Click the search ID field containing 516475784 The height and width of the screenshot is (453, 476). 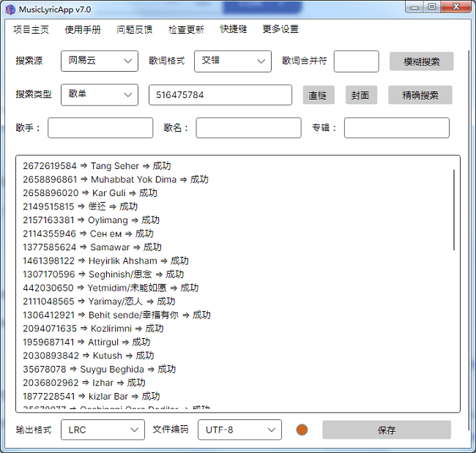(220, 95)
